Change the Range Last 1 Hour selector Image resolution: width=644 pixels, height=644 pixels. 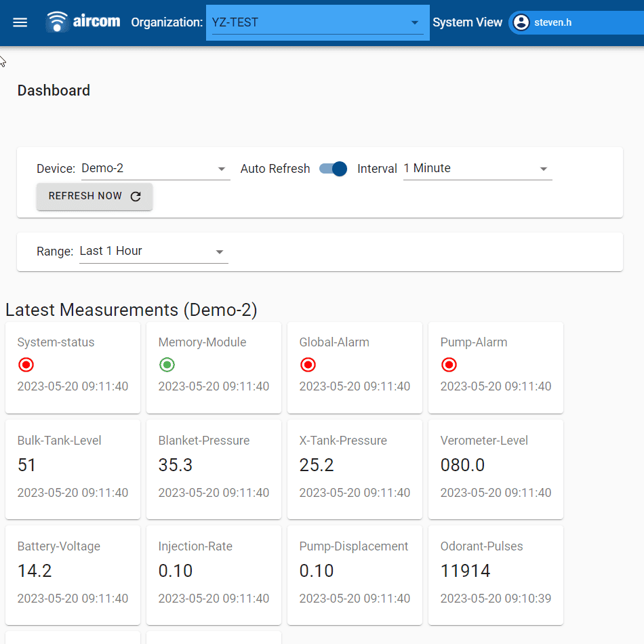[x=153, y=251]
